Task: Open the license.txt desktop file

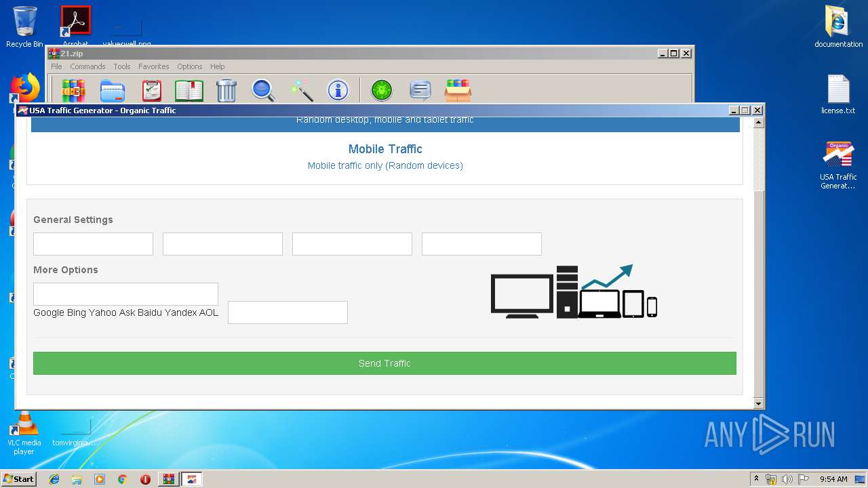Action: click(x=838, y=94)
